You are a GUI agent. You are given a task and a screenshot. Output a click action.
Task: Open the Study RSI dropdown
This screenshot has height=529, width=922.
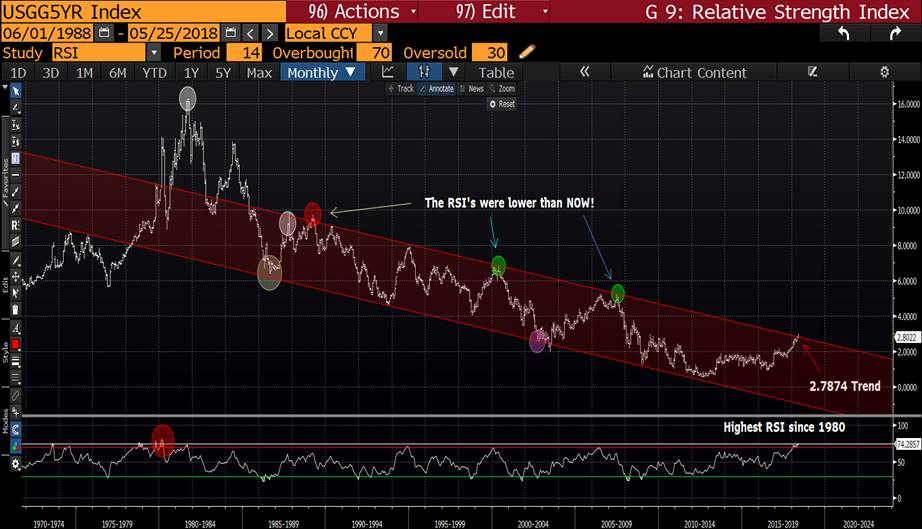tap(153, 52)
